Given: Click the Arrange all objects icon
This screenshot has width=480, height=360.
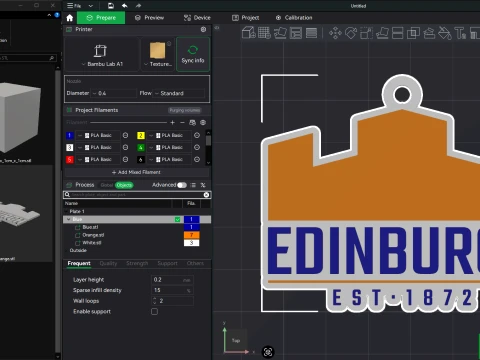Looking at the screenshot, I should click(x=296, y=33).
